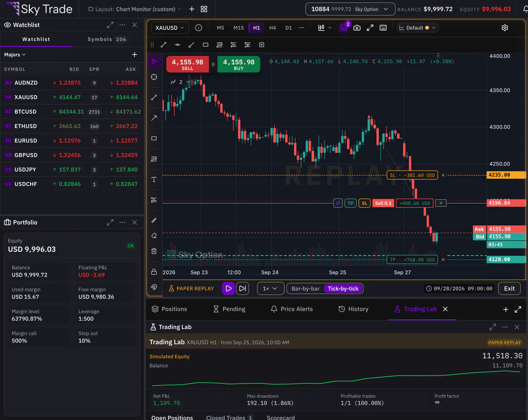
Task: Activate the eraser tool
Action: [x=154, y=235]
